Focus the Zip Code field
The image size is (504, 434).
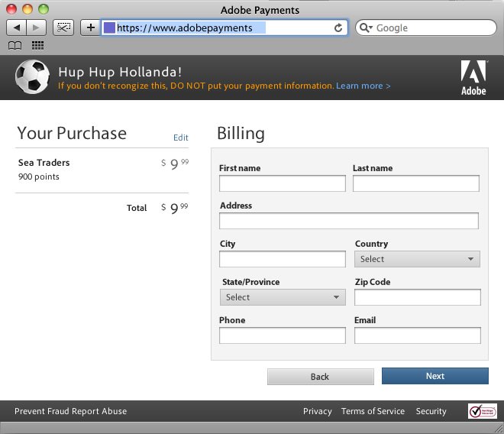pyautogui.click(x=418, y=297)
